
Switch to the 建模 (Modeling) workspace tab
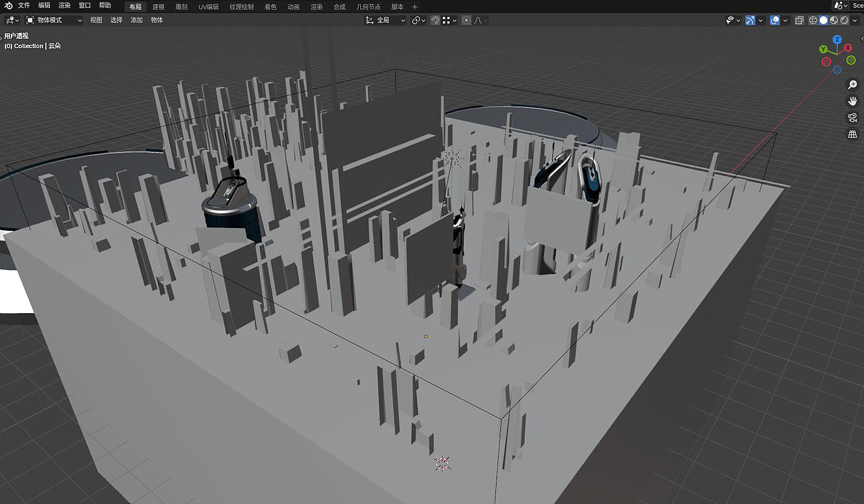pyautogui.click(x=159, y=7)
